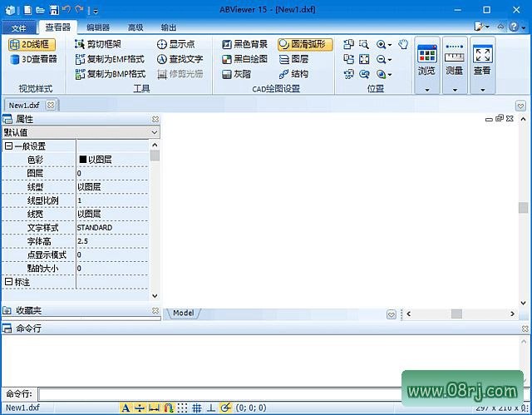Click the 字体高 value 2.5
Screen dimensions: 532x415
[x=82, y=241]
